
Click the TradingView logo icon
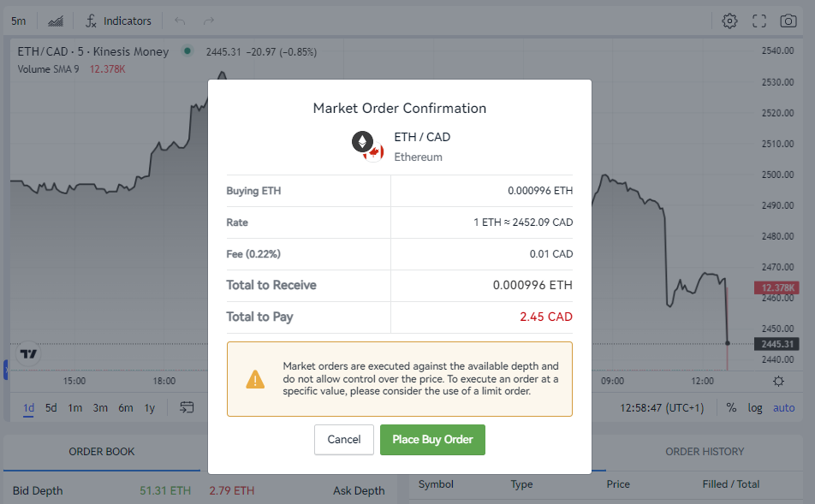(28, 354)
